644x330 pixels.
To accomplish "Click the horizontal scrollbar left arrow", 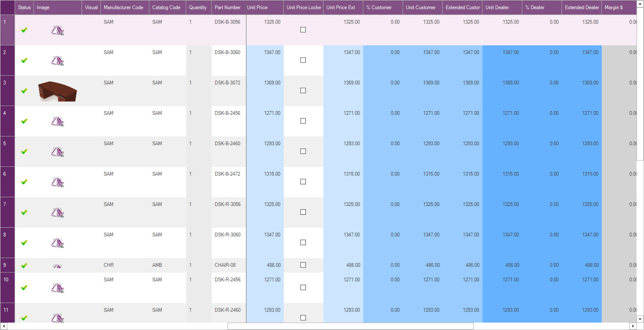I will [4, 326].
